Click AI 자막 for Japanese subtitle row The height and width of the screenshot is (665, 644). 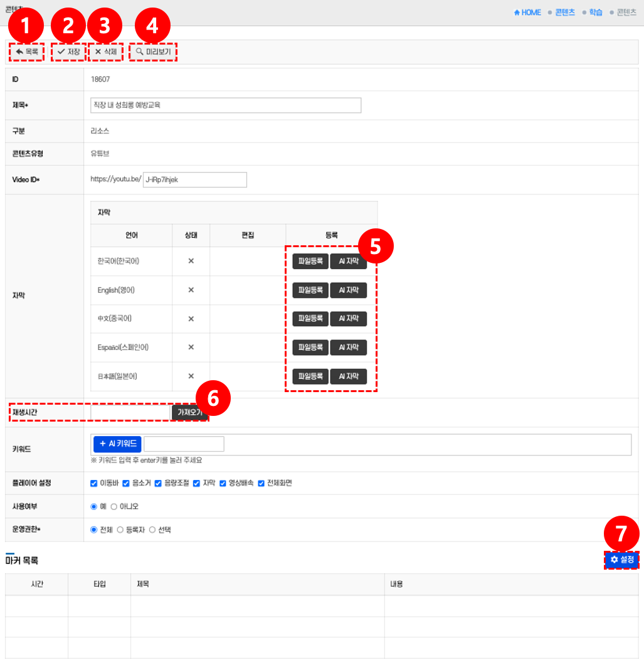(x=348, y=376)
